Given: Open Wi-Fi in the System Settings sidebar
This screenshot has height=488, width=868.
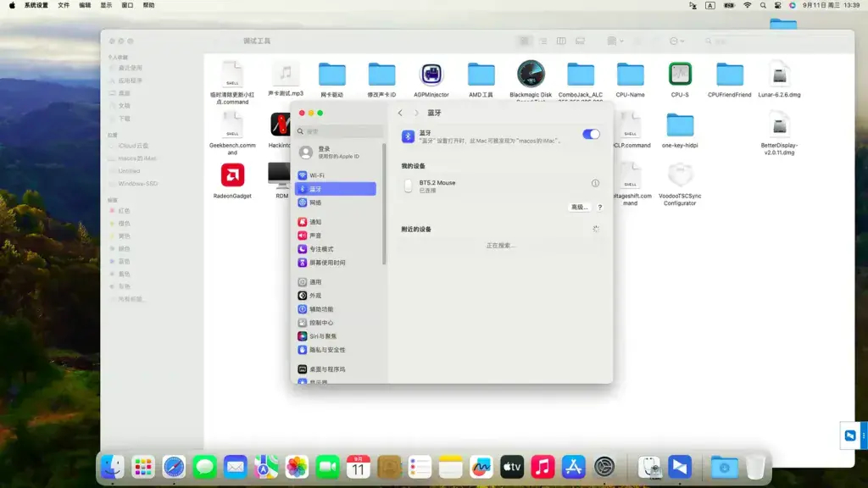Looking at the screenshot, I should point(336,175).
